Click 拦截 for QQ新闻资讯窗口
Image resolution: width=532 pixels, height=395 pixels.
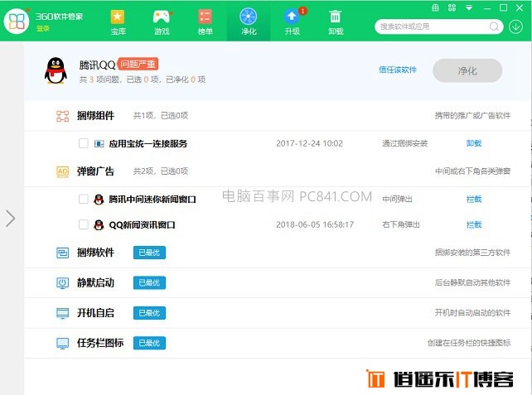coord(474,224)
